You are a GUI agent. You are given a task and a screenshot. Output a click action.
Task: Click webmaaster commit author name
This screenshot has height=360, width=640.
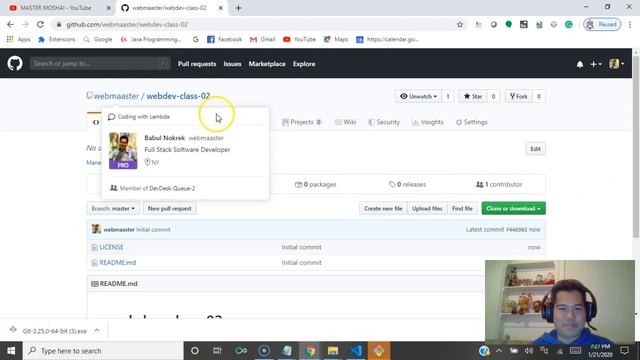click(x=119, y=230)
